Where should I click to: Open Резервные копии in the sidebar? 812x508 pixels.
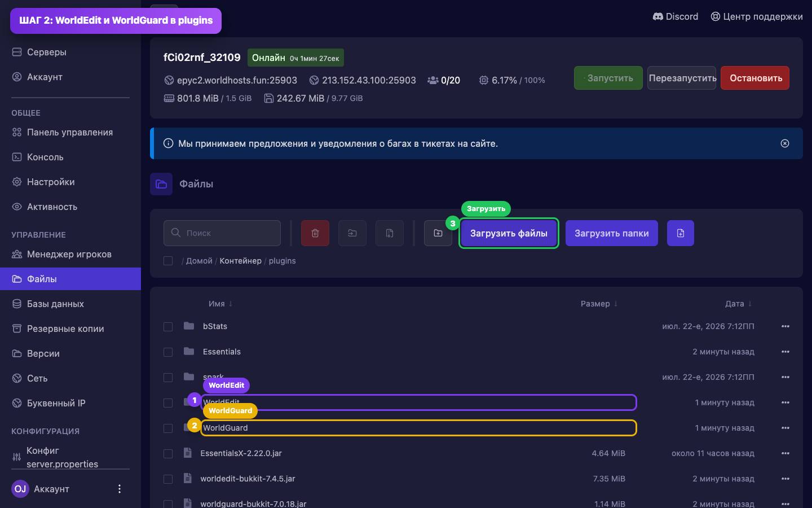70,329
